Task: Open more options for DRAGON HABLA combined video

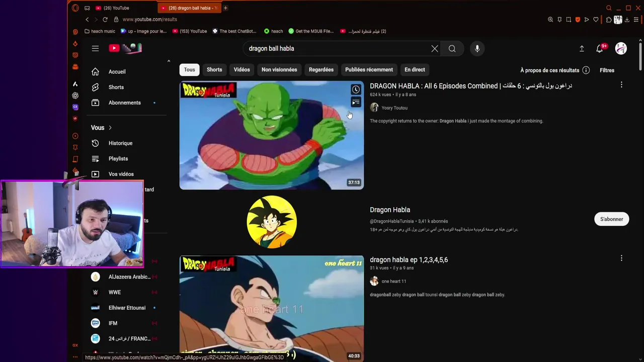Action: click(621, 85)
